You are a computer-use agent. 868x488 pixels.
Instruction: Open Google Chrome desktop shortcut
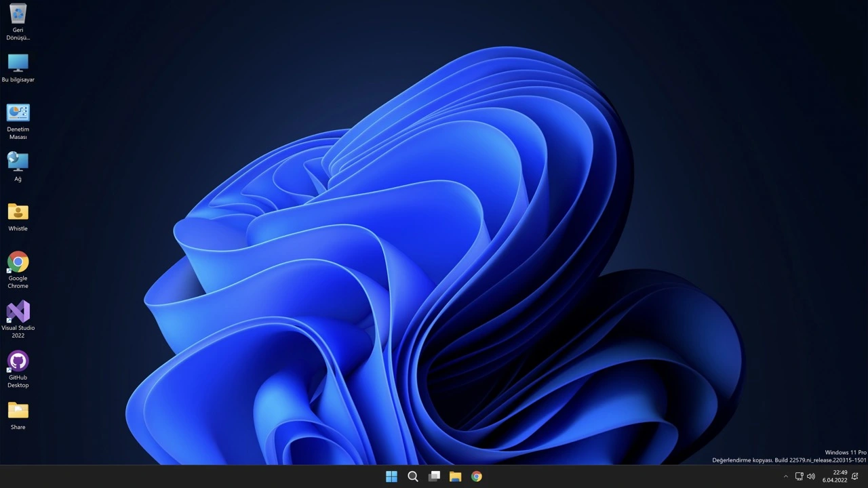point(18,263)
